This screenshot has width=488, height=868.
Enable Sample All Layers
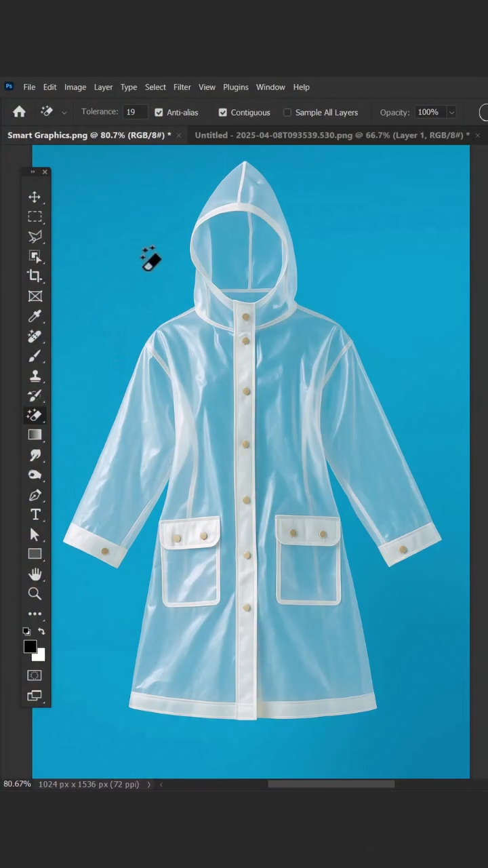(287, 113)
